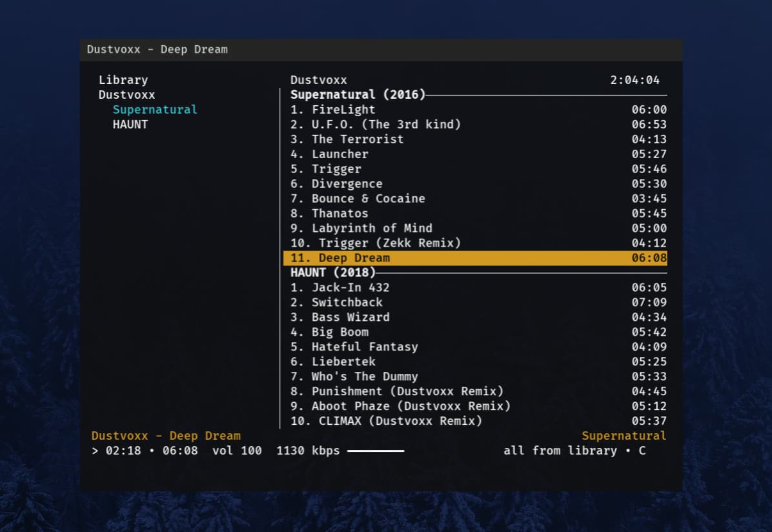The image size is (772, 532).
Task: Click the Dustvoxx artist header in track pane
Action: coord(318,80)
